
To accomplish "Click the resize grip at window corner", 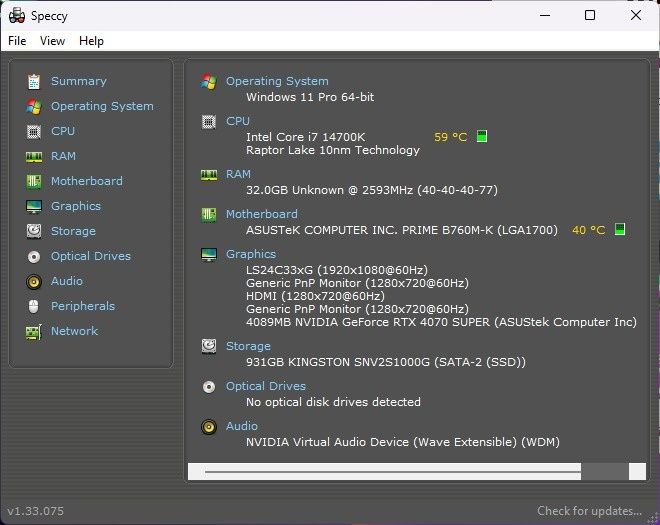I will pyautogui.click(x=653, y=518).
